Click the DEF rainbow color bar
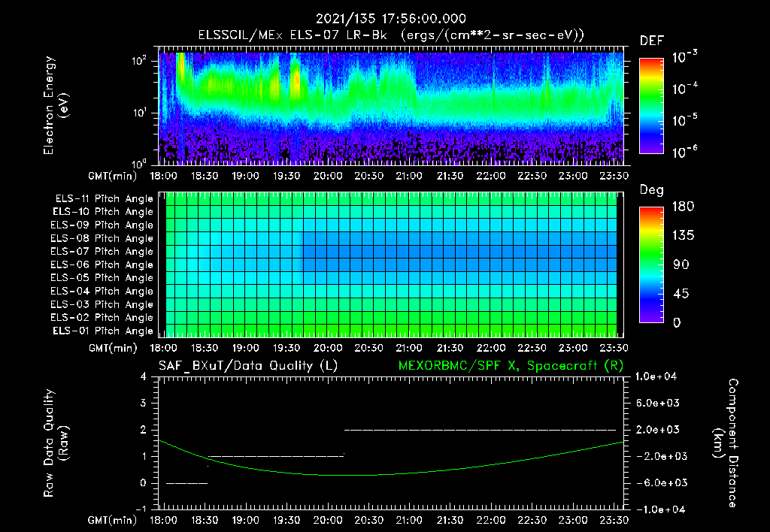 pos(651,105)
